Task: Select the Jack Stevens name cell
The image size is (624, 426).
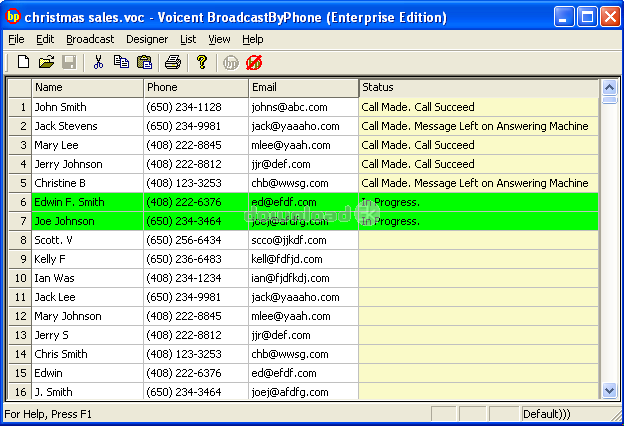Action: coord(87,126)
